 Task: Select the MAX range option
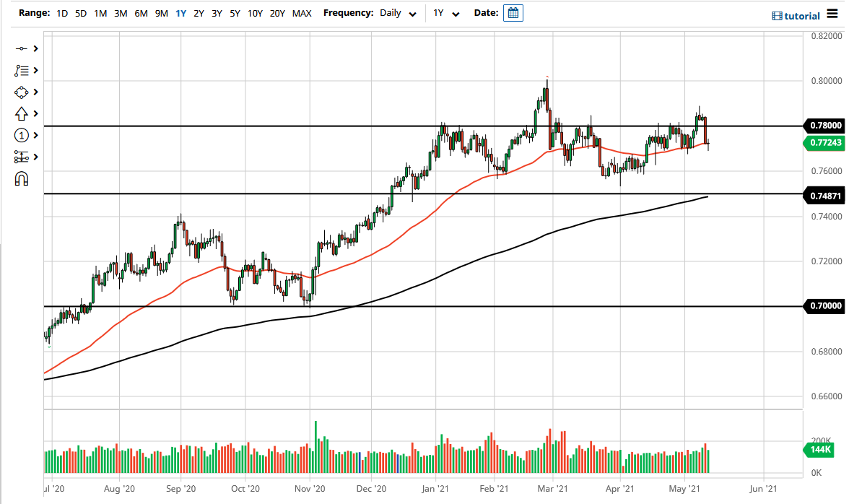[x=302, y=12]
